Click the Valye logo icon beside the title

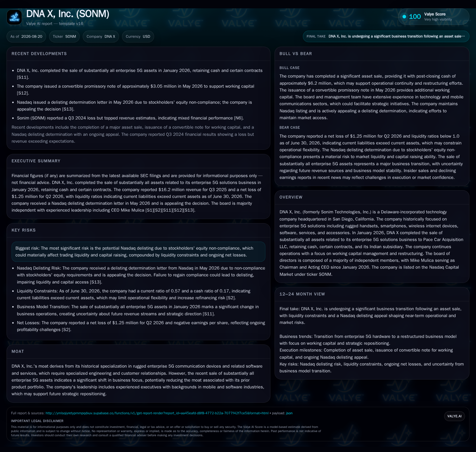pyautogui.click(x=14, y=17)
